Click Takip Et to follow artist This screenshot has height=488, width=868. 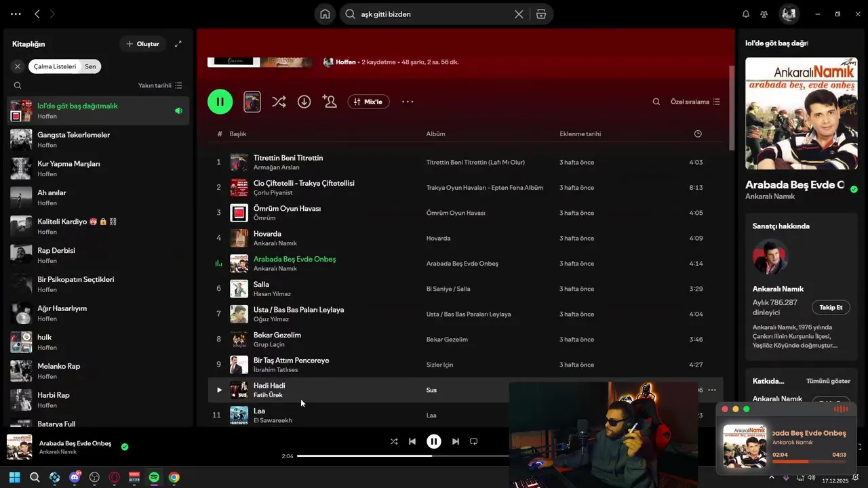tap(831, 307)
